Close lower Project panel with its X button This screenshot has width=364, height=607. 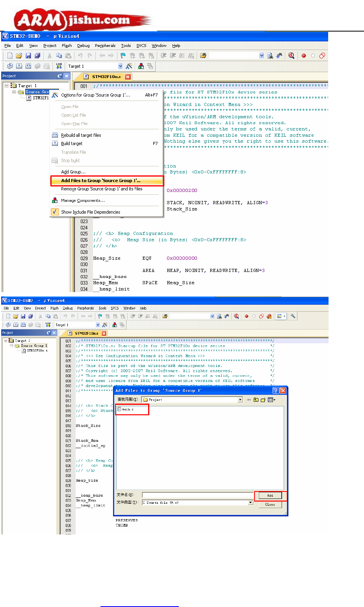coord(54,333)
